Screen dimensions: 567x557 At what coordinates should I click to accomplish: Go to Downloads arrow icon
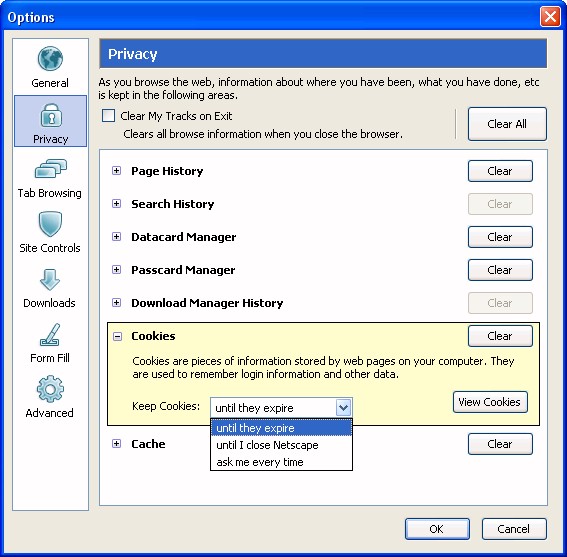[x=50, y=280]
